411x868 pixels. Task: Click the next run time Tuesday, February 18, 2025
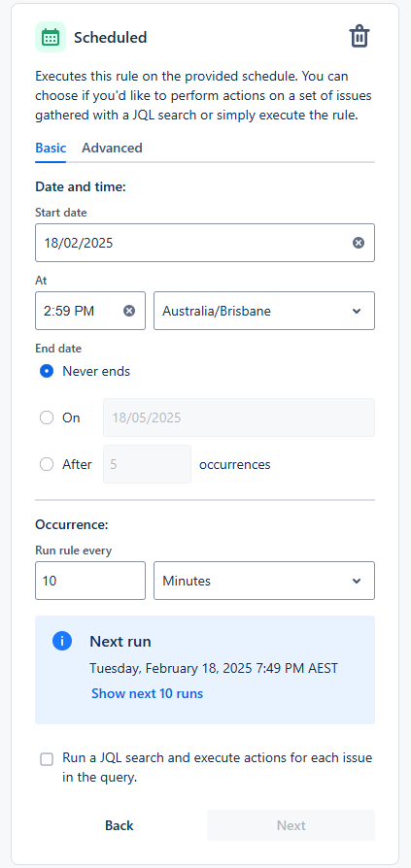click(214, 668)
